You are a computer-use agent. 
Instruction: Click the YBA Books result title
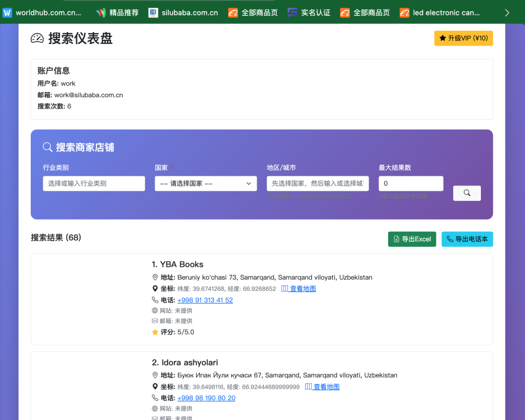click(x=177, y=264)
